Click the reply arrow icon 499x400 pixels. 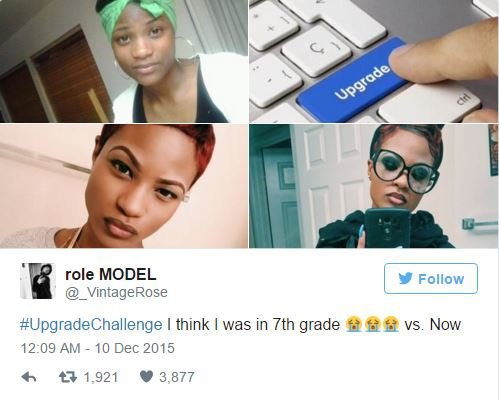(x=29, y=377)
